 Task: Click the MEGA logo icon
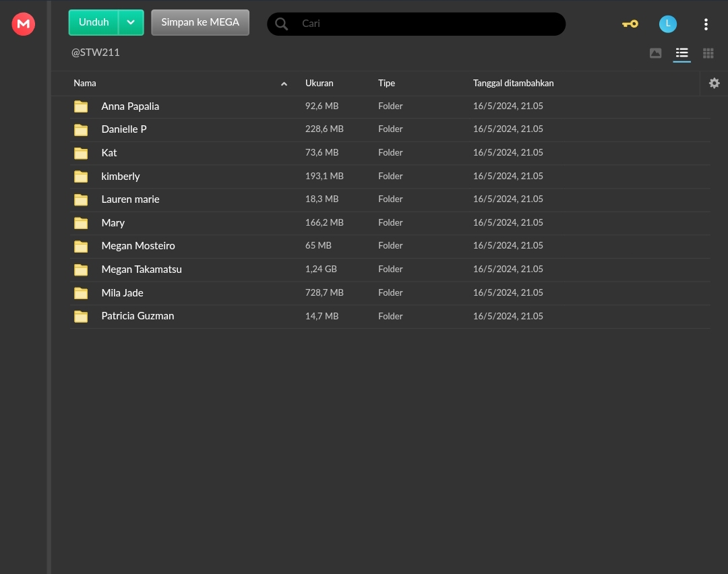[x=24, y=24]
